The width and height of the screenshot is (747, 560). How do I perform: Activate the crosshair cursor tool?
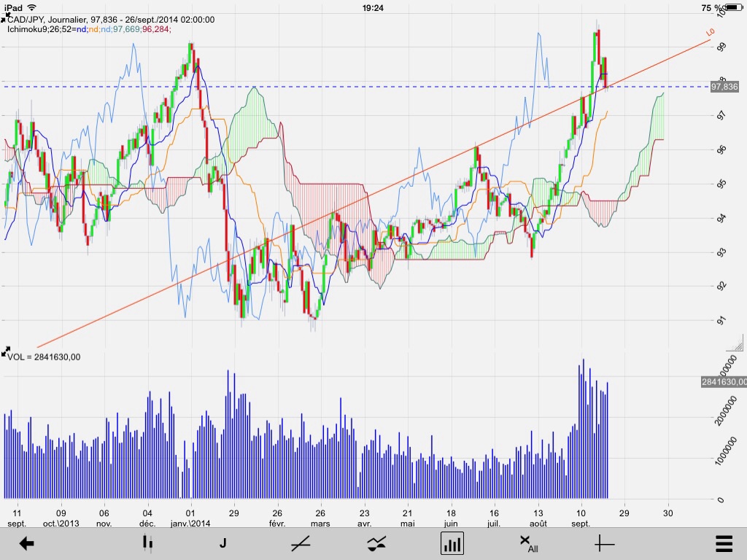(605, 543)
